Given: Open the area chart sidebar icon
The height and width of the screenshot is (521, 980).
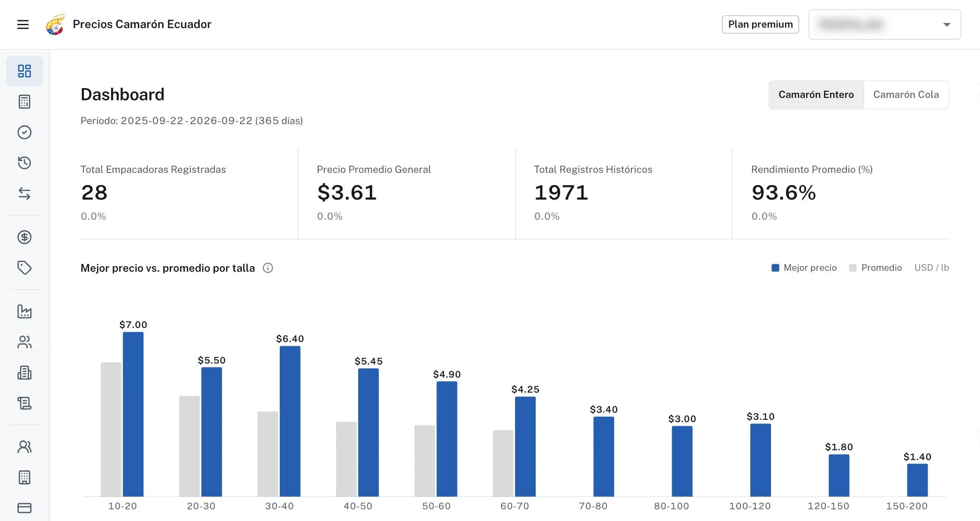Looking at the screenshot, I should pyautogui.click(x=24, y=312).
